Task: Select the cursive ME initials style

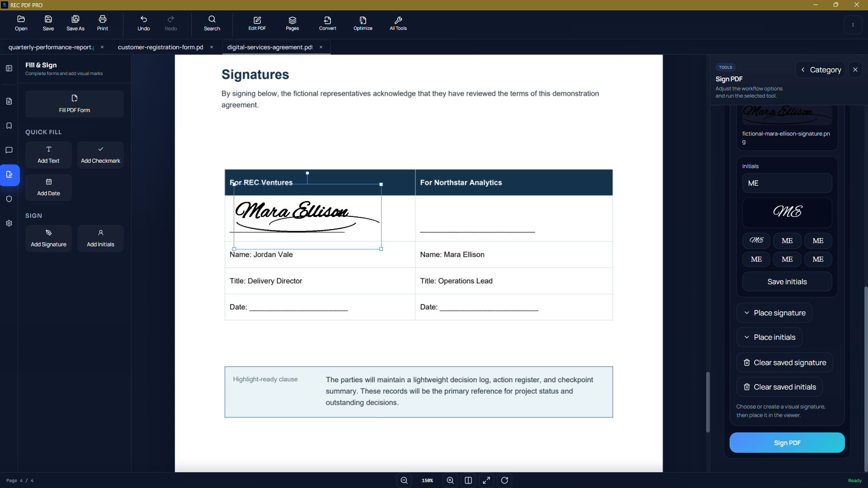Action: coord(756,240)
